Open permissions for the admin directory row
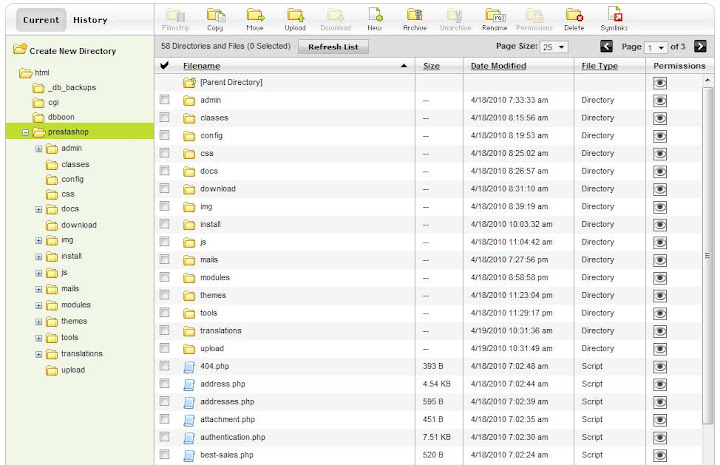This screenshot has width=720, height=465. [x=660, y=100]
